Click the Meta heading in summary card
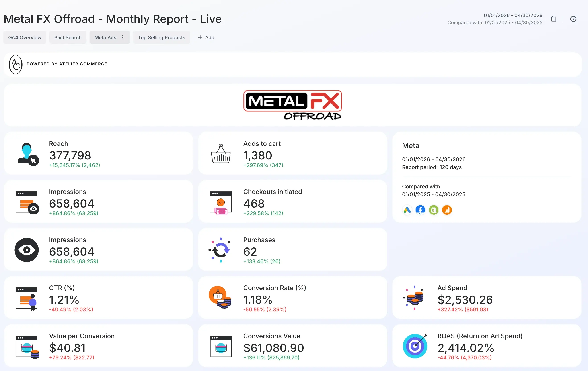This screenshot has width=588, height=371. [411, 145]
